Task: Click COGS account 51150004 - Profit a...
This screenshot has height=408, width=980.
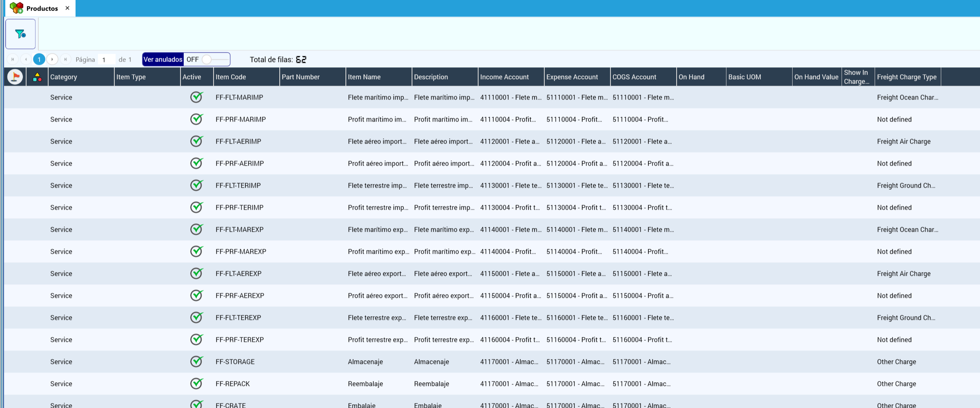Action: click(x=643, y=295)
